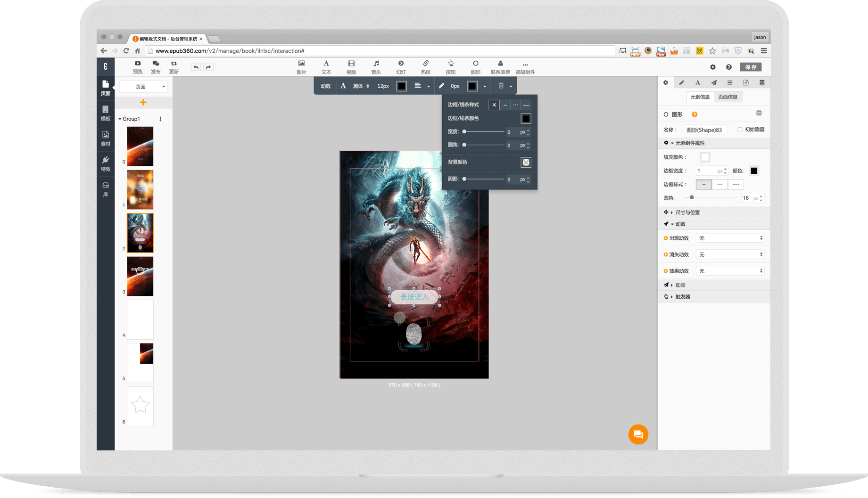Open text alignment dropdown arrow

(x=429, y=86)
